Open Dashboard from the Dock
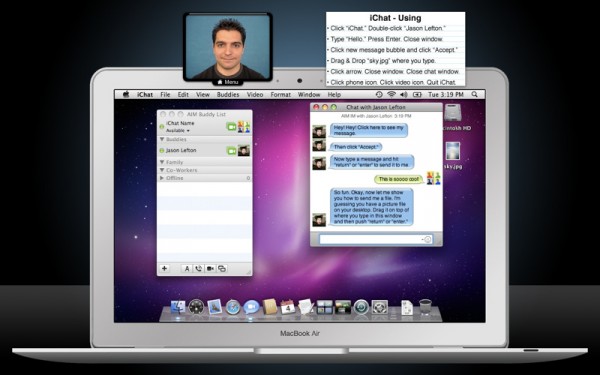This screenshot has width=600, height=375. pos(196,307)
